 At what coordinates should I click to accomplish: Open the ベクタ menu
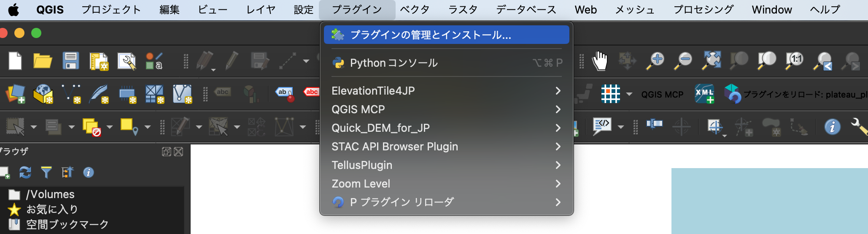tap(415, 10)
